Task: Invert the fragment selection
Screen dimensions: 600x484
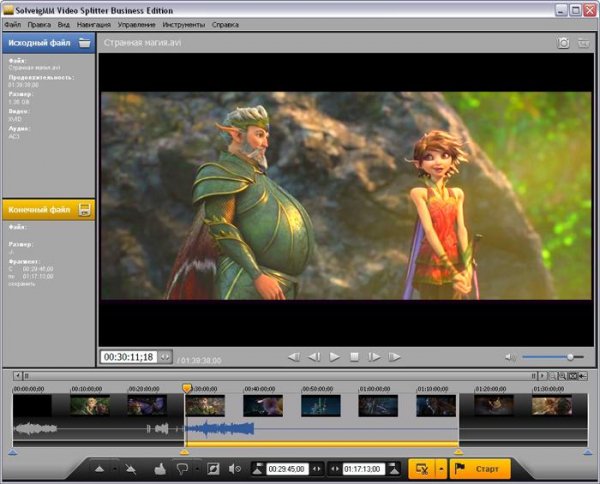Action: pos(213,469)
